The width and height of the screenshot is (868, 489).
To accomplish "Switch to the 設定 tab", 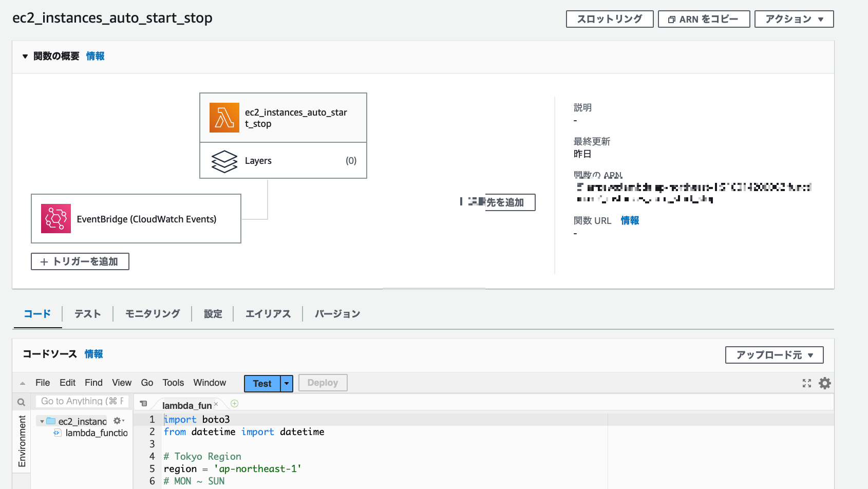I will [213, 314].
